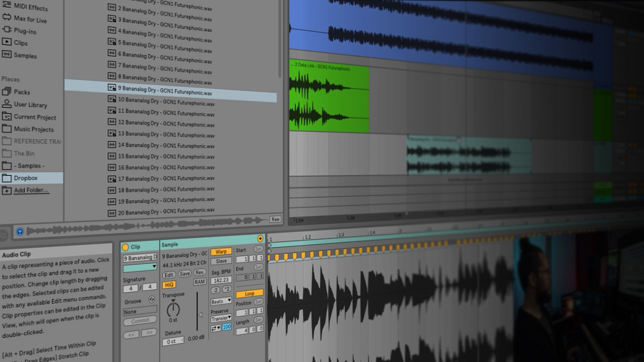Toggle the Clip activator circle
644x362 pixels.
(x=125, y=247)
